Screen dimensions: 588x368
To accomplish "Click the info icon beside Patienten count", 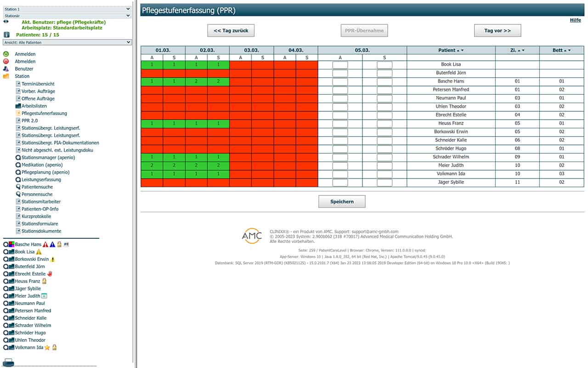I will pyautogui.click(x=6, y=34).
